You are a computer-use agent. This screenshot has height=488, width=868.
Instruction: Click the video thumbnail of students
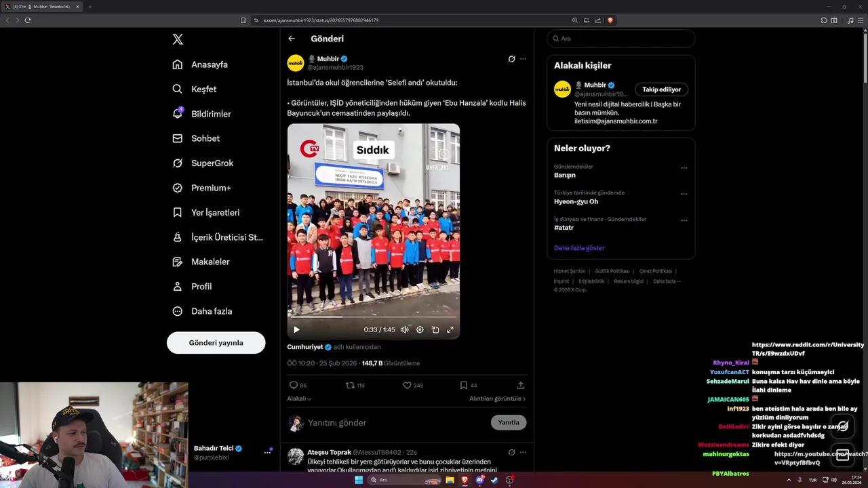(x=373, y=230)
